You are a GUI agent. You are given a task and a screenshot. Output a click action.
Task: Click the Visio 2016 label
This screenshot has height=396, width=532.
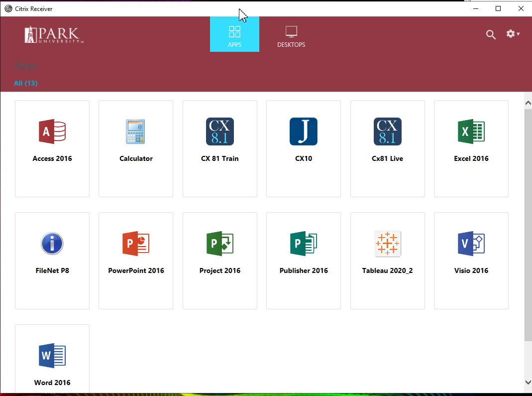[x=471, y=270]
